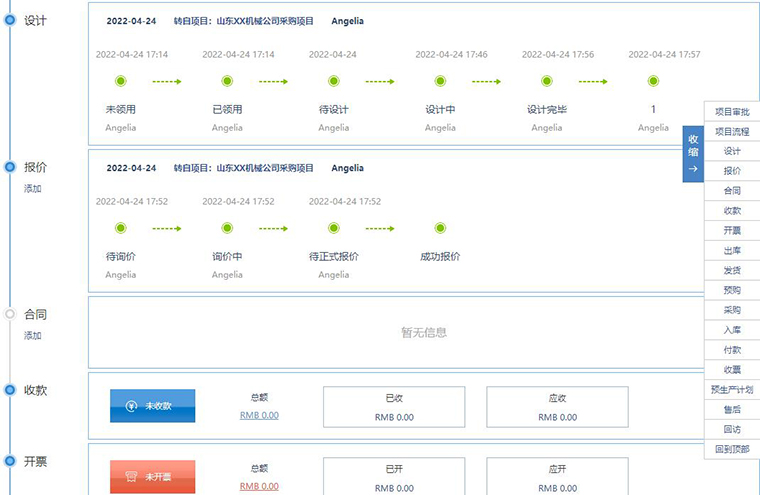Click the 暂无信息 text in the 合同 panel
This screenshot has width=760, height=495.
click(424, 333)
